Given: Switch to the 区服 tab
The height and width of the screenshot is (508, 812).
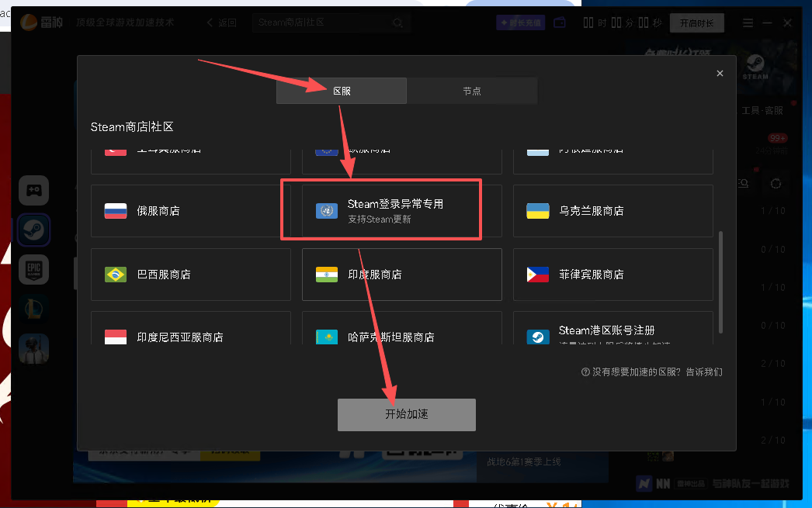Looking at the screenshot, I should [x=342, y=91].
